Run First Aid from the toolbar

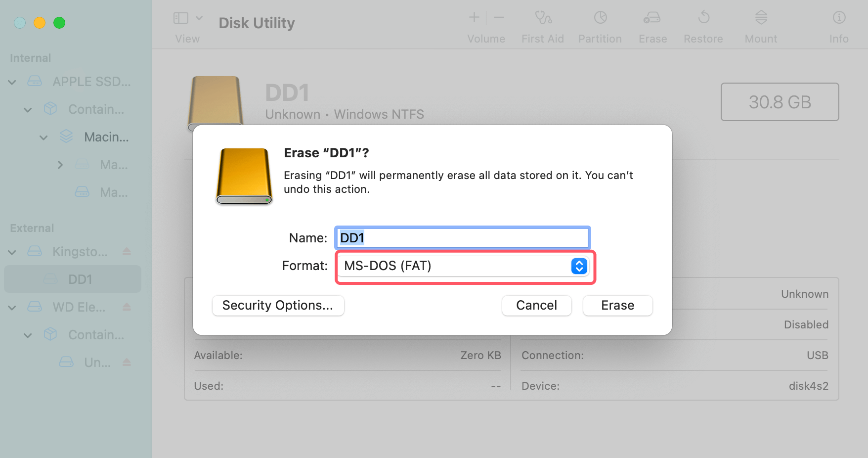[x=542, y=25]
